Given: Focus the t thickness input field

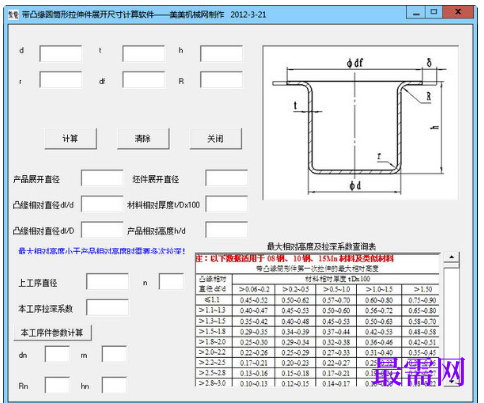Looking at the screenshot, I should point(143,54).
